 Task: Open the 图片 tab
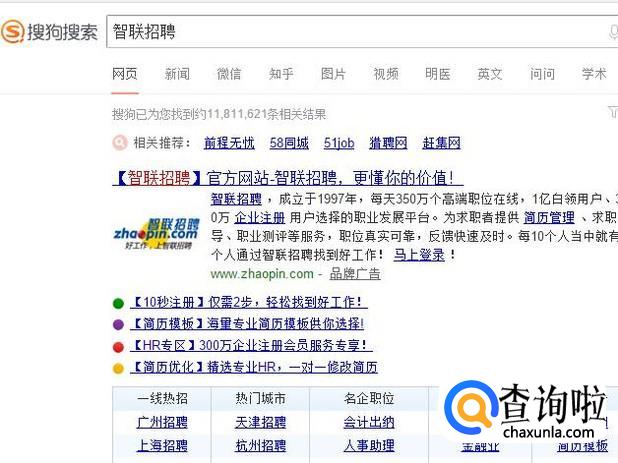pyautogui.click(x=333, y=74)
